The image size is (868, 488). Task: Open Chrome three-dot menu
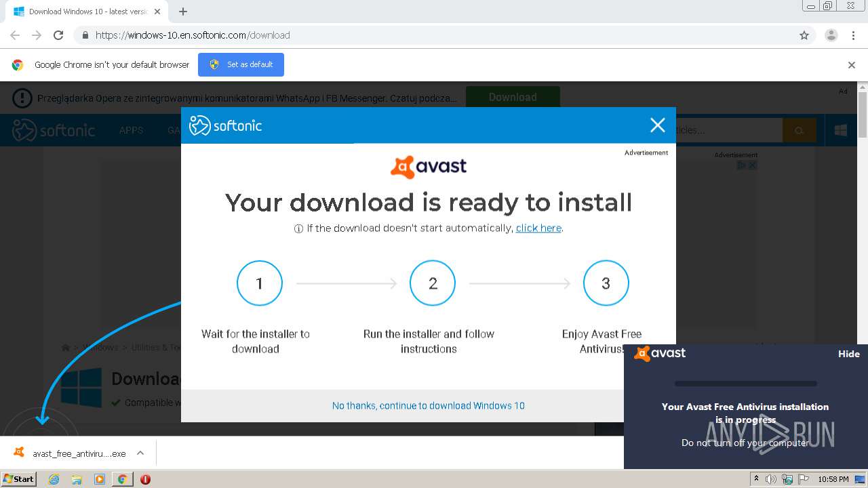(x=854, y=35)
